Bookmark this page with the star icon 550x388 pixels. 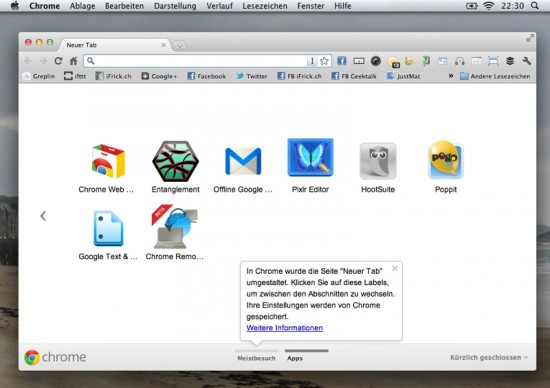pos(324,61)
